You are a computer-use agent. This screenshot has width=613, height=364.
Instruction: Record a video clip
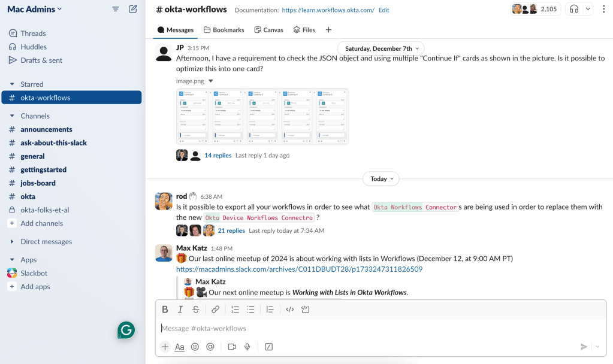pos(231,347)
